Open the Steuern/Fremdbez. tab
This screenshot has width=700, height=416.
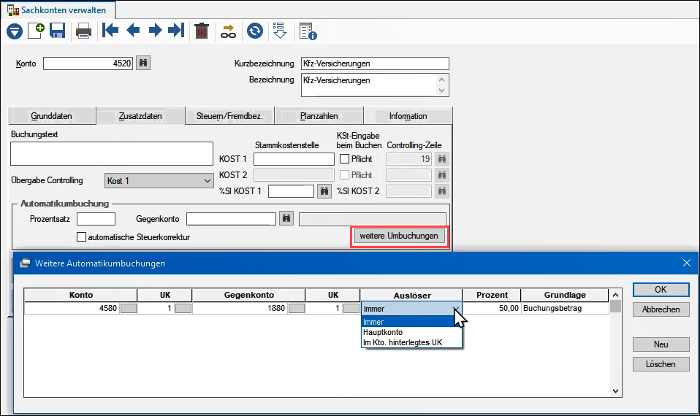pos(229,116)
